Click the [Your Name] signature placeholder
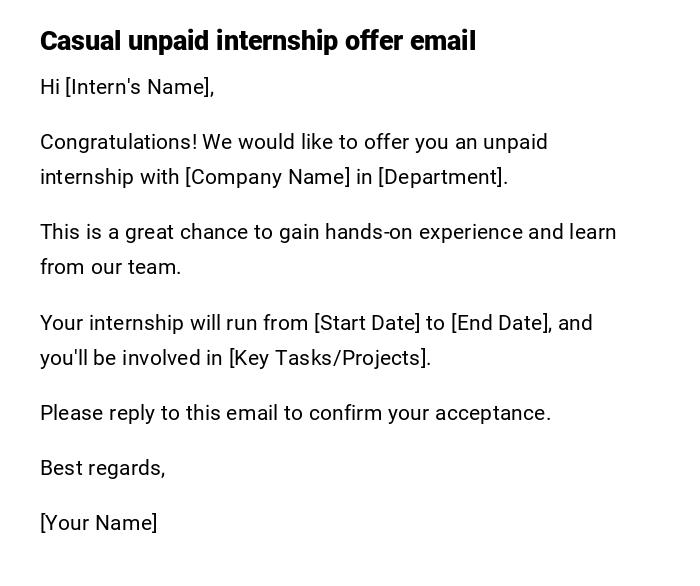Screen dimensions: 700x586 pos(98,523)
